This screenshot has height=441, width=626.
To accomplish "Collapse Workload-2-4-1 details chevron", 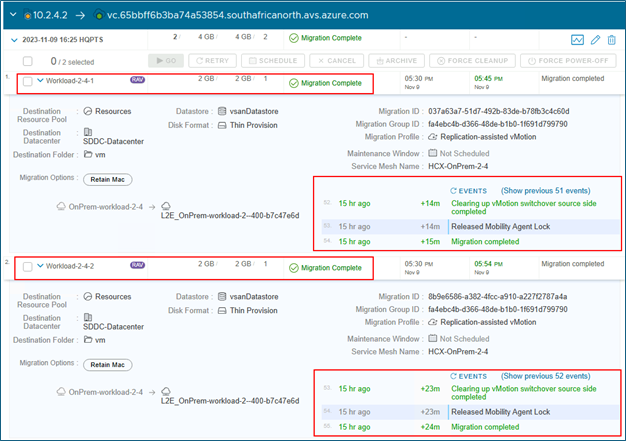I will 40,80.
